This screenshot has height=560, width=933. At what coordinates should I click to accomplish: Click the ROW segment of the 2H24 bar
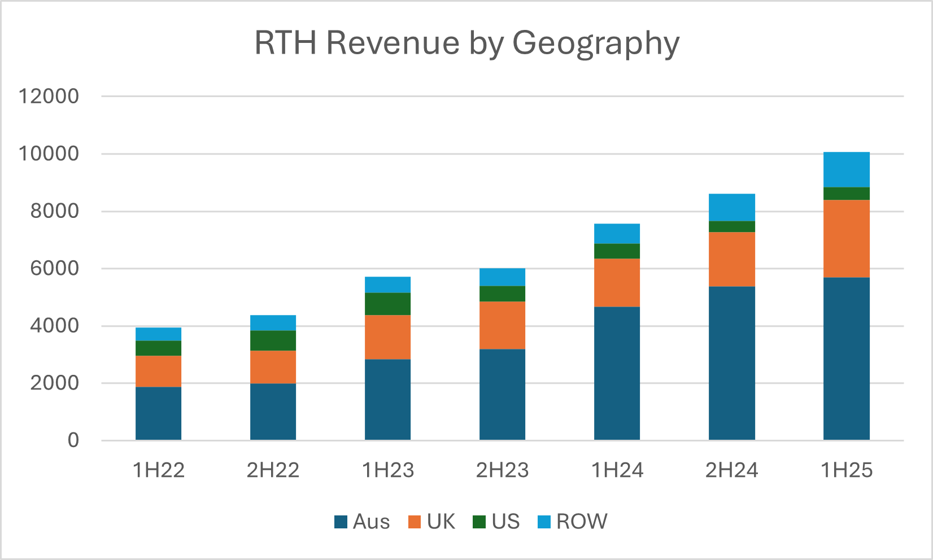tap(731, 207)
